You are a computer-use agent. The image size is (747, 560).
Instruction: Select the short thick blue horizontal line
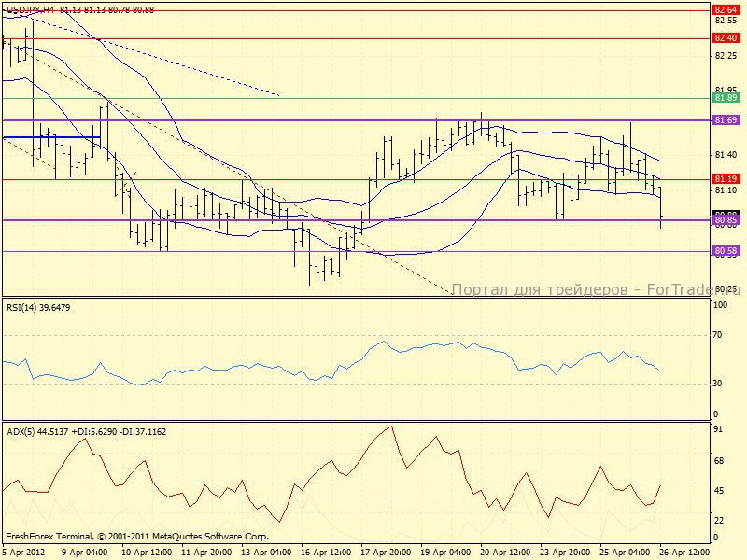(51, 138)
